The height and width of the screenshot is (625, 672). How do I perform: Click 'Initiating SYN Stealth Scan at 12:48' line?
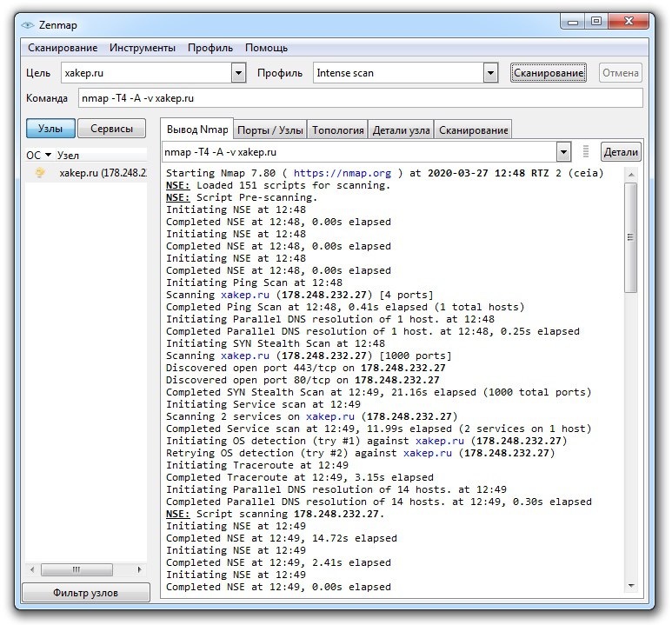275,343
